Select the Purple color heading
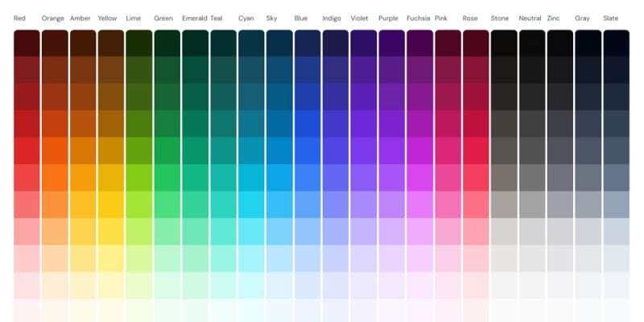The width and height of the screenshot is (644, 322). (388, 18)
